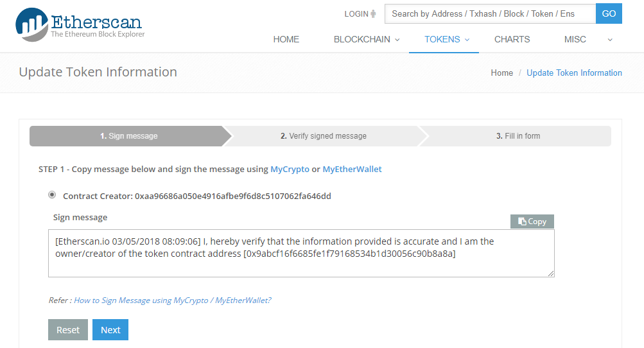
Task: Open the MyEtherWallet link
Action: point(352,170)
